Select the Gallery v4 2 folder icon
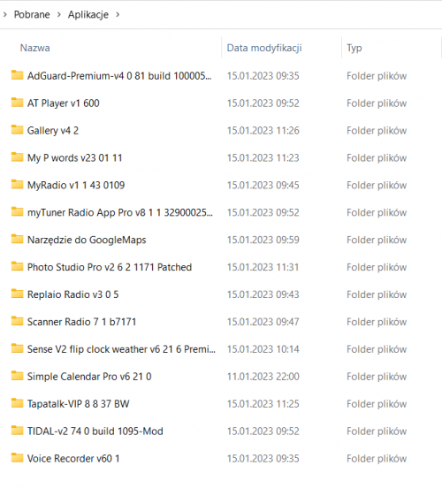Image resolution: width=442 pixels, height=504 pixels. [x=17, y=130]
